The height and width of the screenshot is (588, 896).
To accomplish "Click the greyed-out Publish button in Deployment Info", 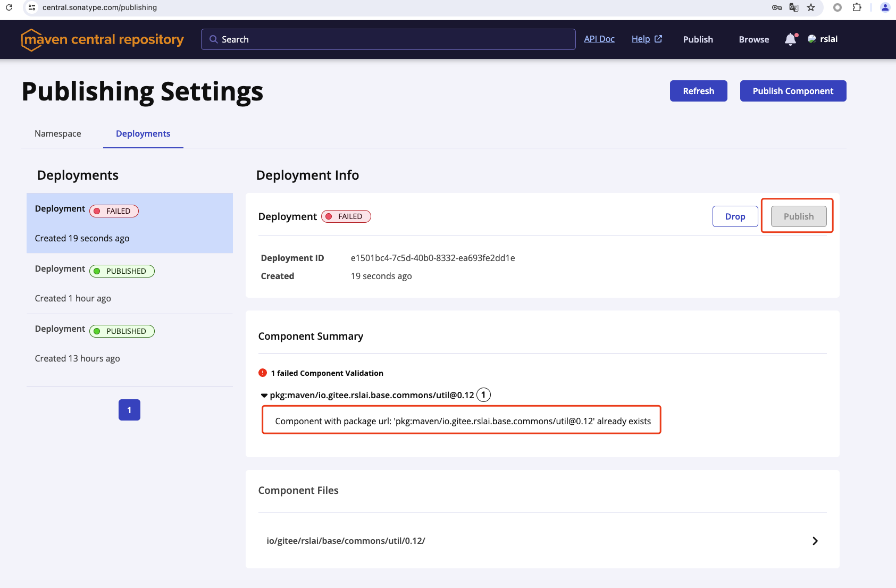I will click(799, 216).
